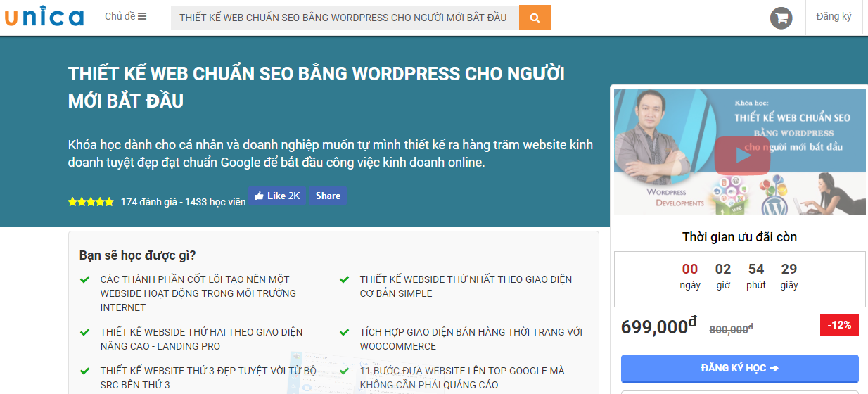Click the crossed-out 800,000đ price

click(x=731, y=329)
